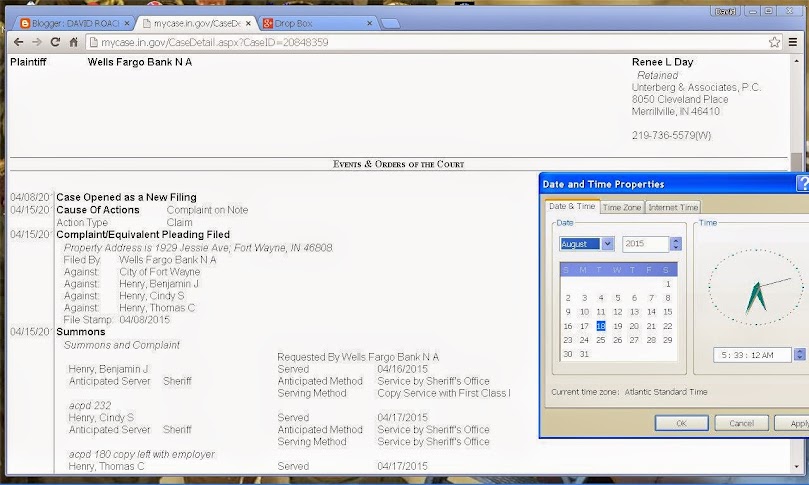The width and height of the screenshot is (809, 485).
Task: Click Case Opened as a New Filing entry
Action: 126,197
